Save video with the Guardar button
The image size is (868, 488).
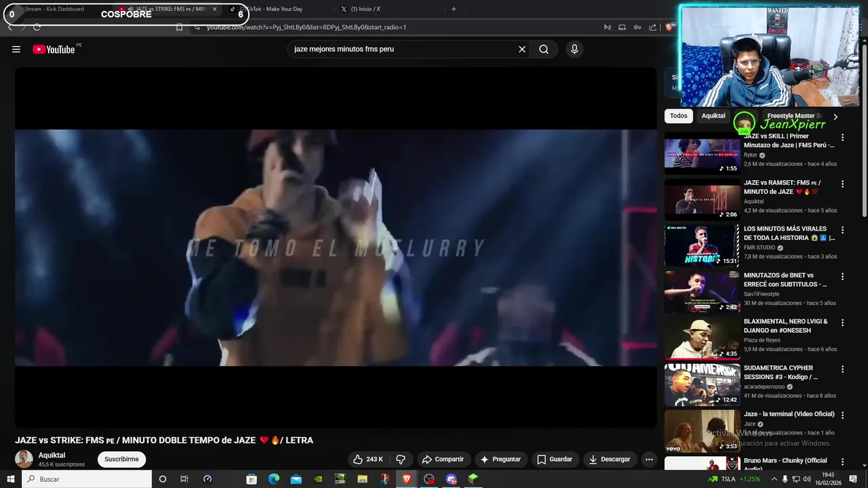tap(555, 459)
